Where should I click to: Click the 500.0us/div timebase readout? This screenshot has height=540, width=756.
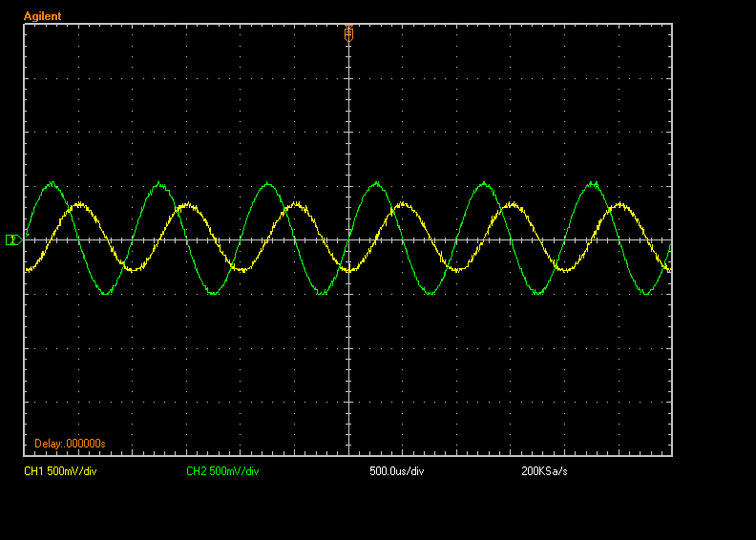coord(397,471)
